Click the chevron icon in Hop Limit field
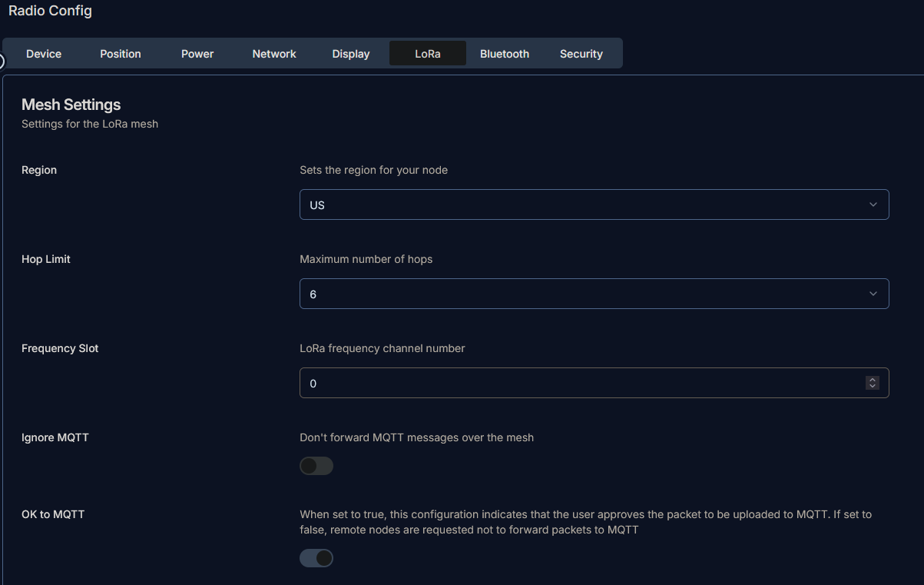 pos(873,294)
